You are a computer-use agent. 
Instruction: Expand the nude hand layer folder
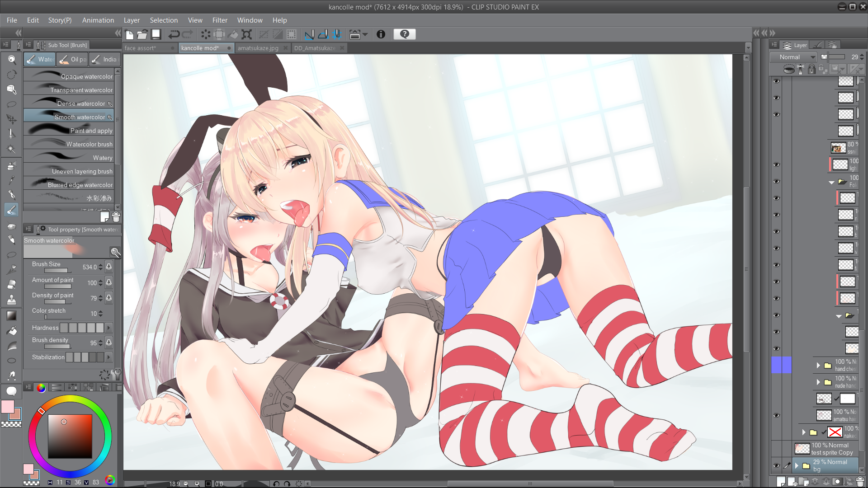(x=818, y=382)
